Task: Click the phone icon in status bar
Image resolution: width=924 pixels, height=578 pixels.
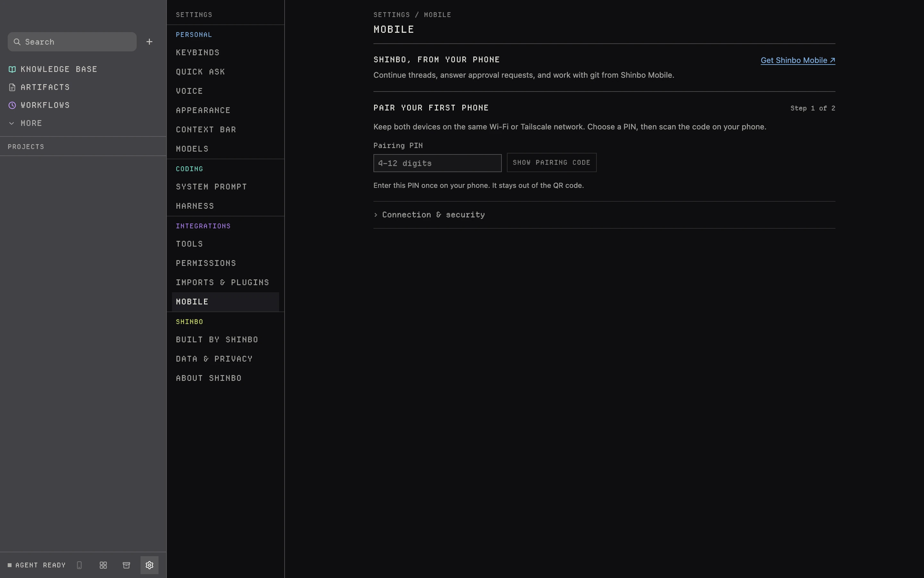Action: [80, 565]
